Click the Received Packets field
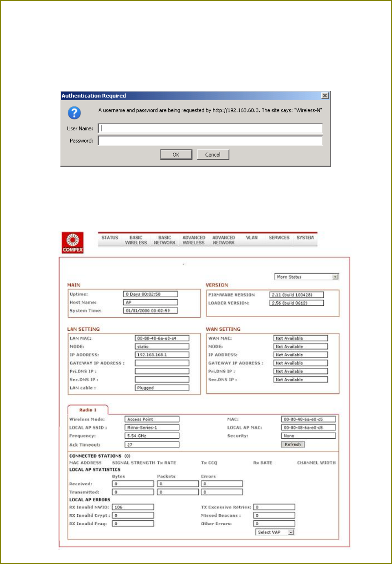 [178, 484]
